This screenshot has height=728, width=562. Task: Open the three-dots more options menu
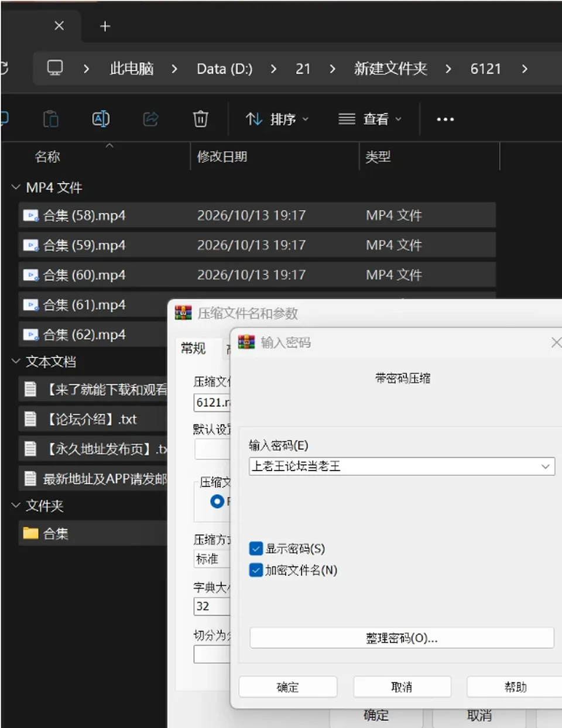[445, 119]
